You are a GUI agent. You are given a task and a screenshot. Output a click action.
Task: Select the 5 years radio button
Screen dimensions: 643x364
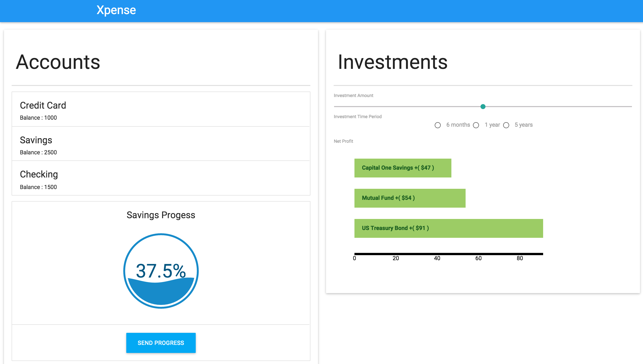pos(506,125)
